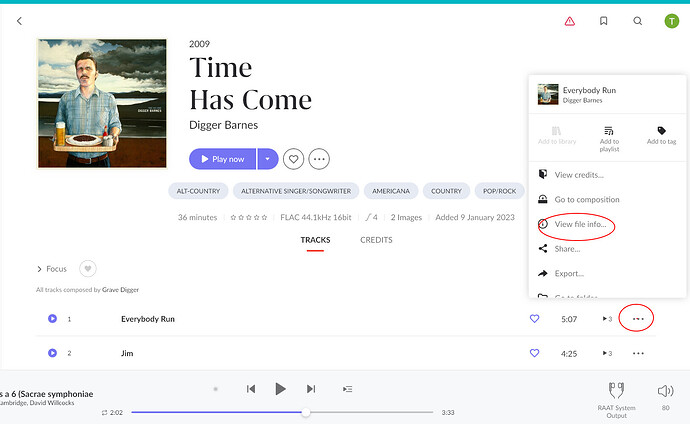
Task: Open the green T profile avatar
Action: pyautogui.click(x=672, y=21)
